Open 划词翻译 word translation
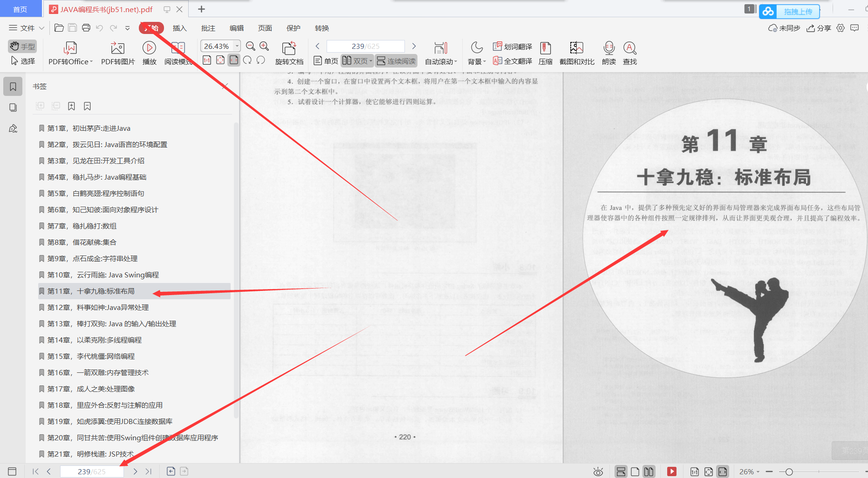 (513, 47)
